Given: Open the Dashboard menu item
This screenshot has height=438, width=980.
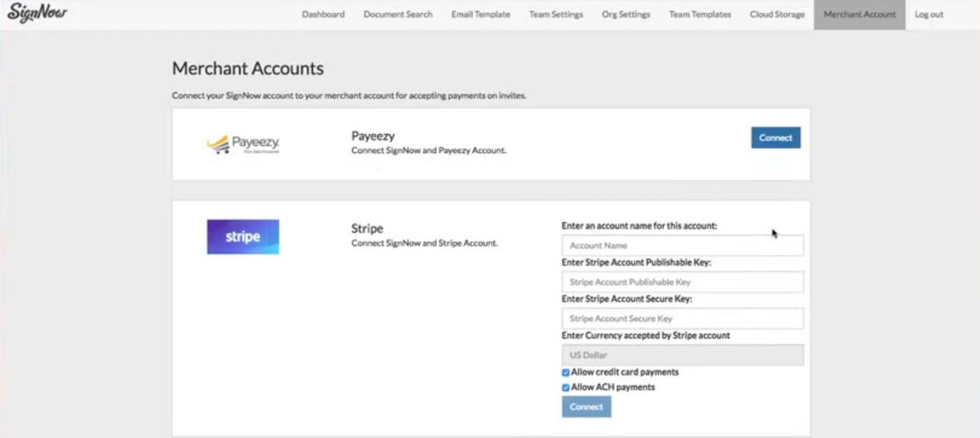Looking at the screenshot, I should coord(323,15).
